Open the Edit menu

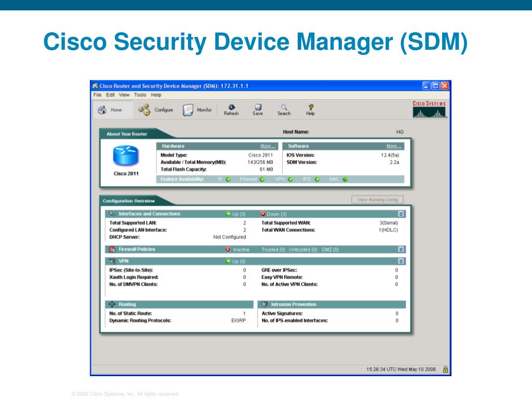110,95
